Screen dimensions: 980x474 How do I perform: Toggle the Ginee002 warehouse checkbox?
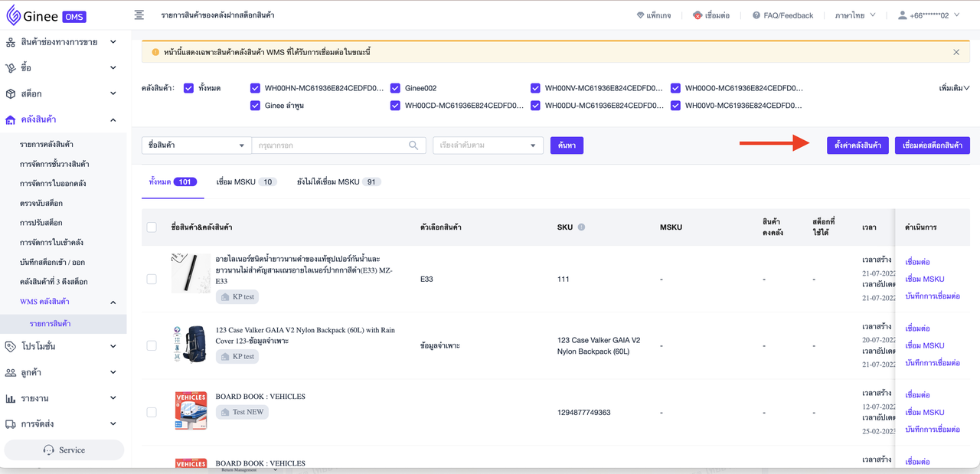(x=395, y=88)
